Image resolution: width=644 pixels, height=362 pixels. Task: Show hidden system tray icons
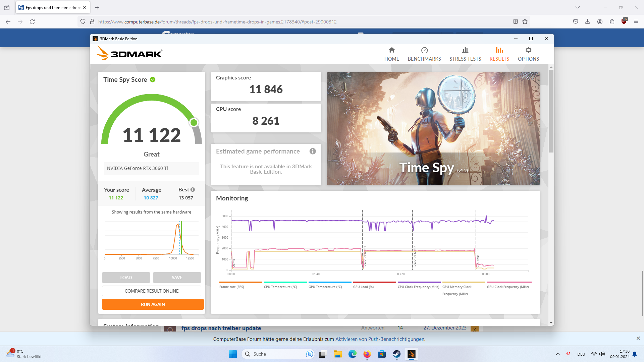coord(557,354)
